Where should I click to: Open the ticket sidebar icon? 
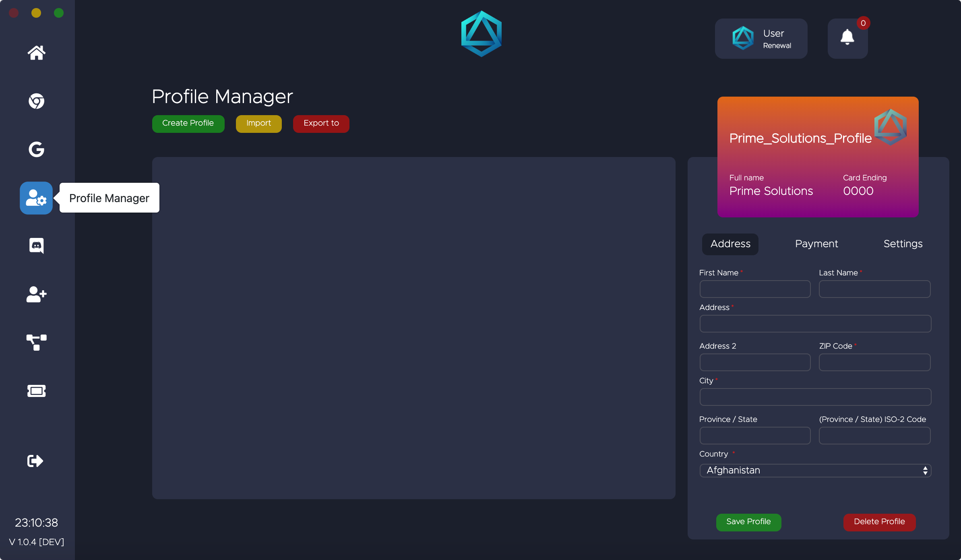(x=36, y=391)
